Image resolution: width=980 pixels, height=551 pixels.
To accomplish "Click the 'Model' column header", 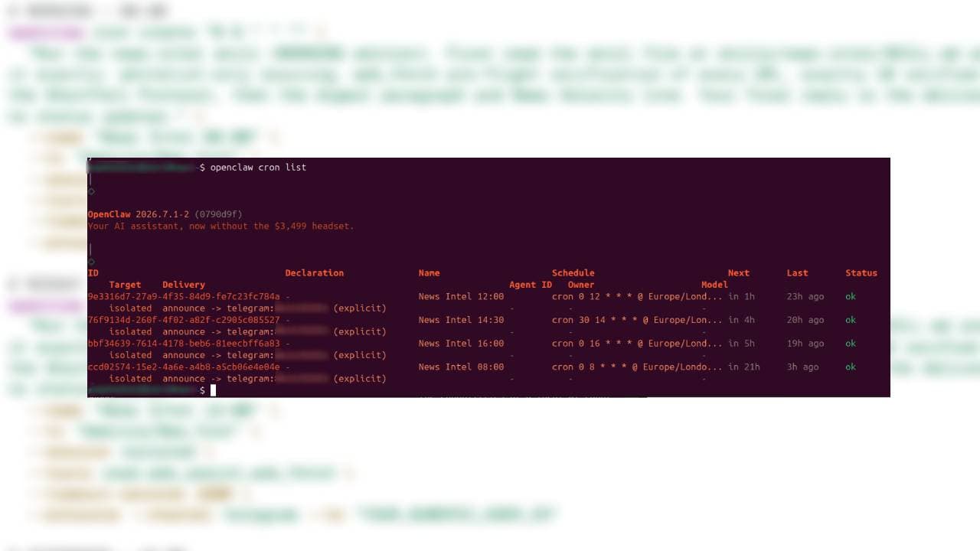I will 714,285.
